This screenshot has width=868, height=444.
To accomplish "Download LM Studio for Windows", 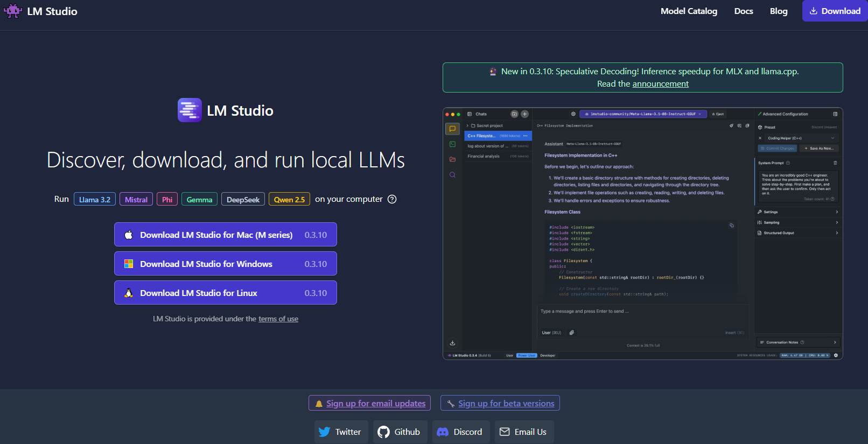I will [226, 264].
